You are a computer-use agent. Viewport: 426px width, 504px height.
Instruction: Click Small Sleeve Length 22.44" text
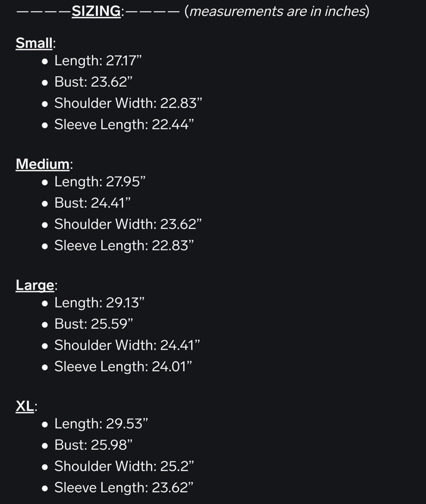click(x=124, y=124)
